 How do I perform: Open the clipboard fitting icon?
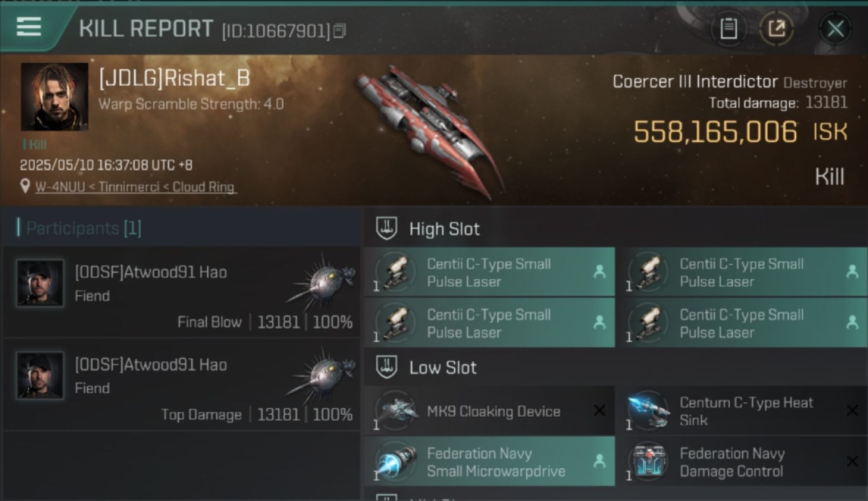[x=728, y=29]
